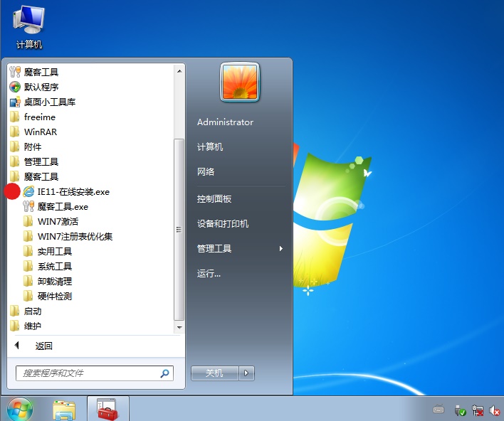Open 计算机 from the right pane
This screenshot has width=504, height=421.
coord(210,147)
